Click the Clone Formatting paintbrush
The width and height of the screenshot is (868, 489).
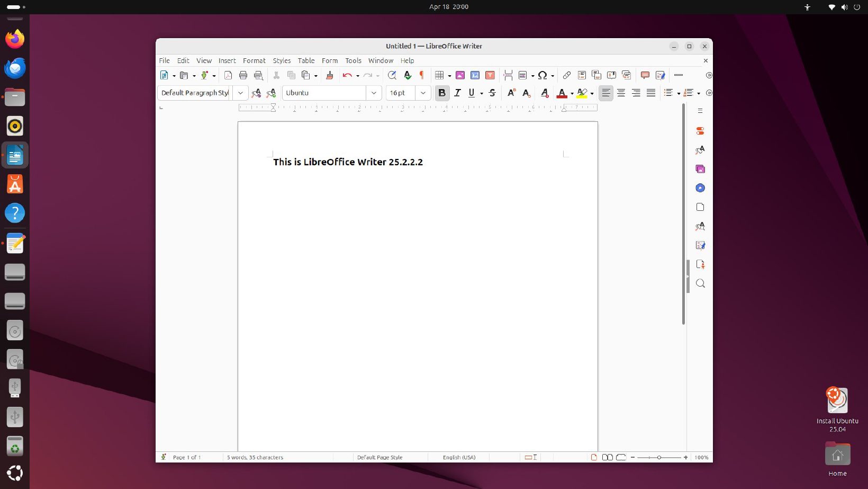(329, 75)
